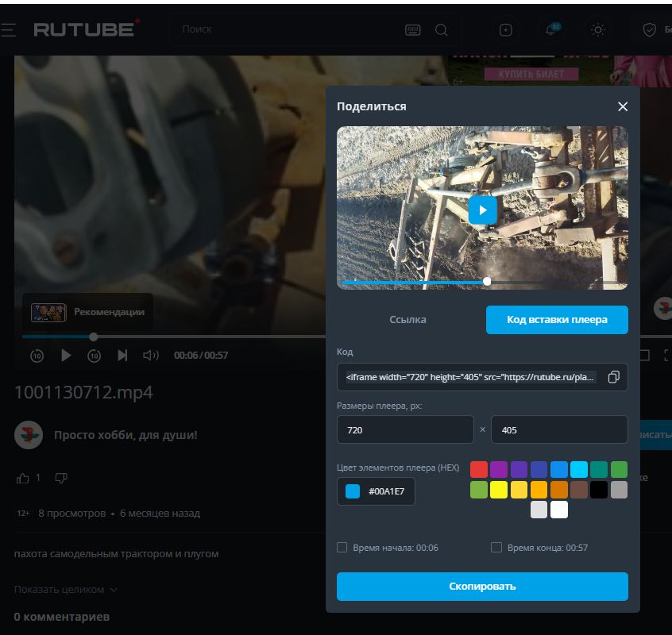672x635 pixels.
Task: Click the preview video progress slider handle
Action: 487,281
